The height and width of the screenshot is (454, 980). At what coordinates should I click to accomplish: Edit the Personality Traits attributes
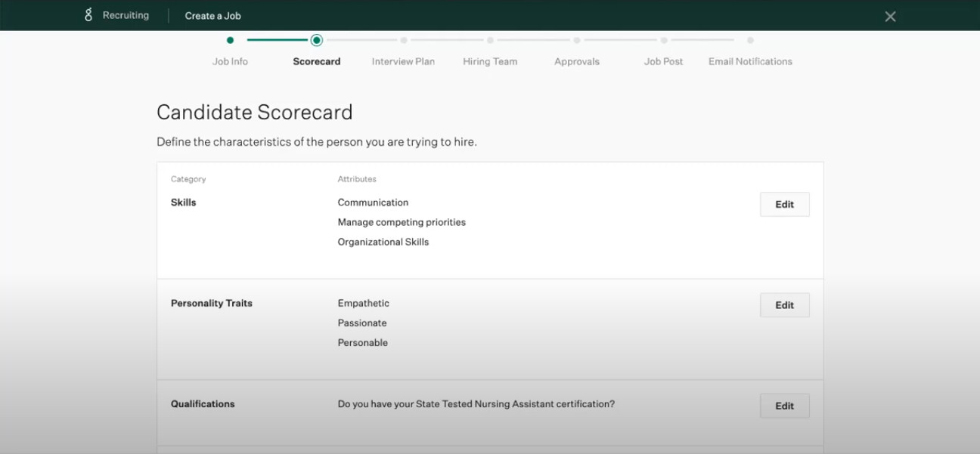tap(784, 305)
